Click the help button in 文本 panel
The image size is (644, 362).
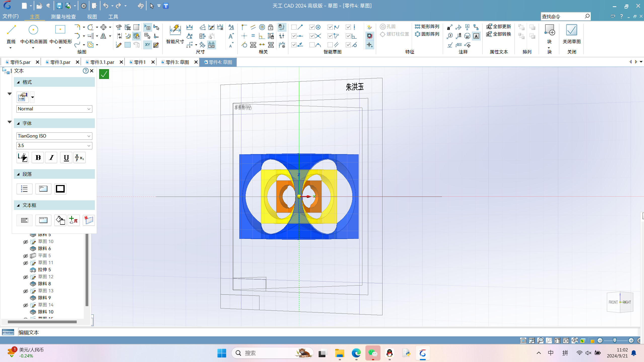tap(86, 71)
